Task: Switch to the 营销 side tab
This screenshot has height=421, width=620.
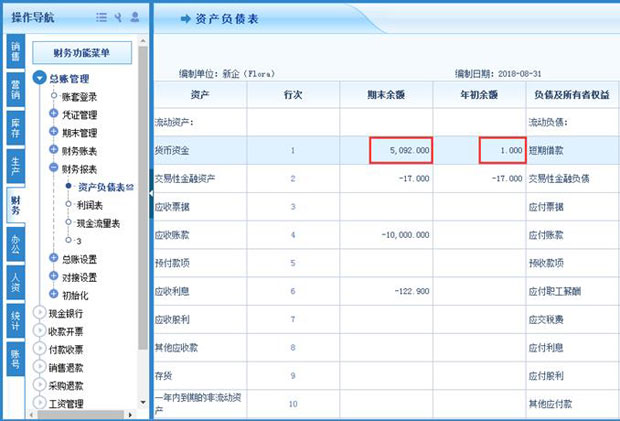Action: tap(15, 90)
